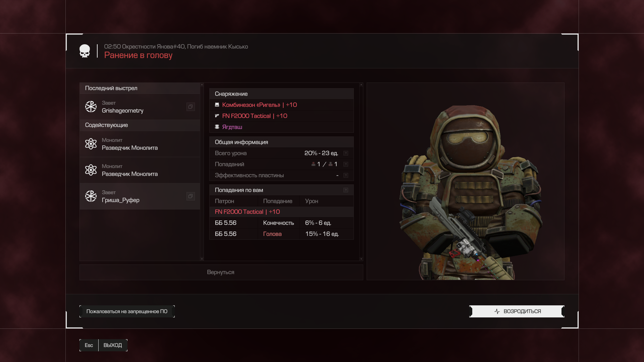Click the 15% - 16 ед. damage value

click(x=322, y=234)
